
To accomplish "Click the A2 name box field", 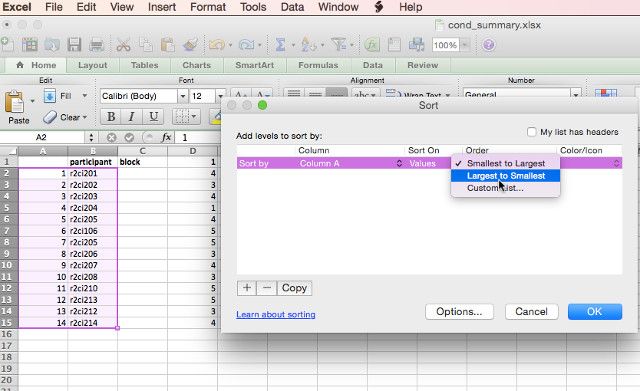I will [x=43, y=138].
